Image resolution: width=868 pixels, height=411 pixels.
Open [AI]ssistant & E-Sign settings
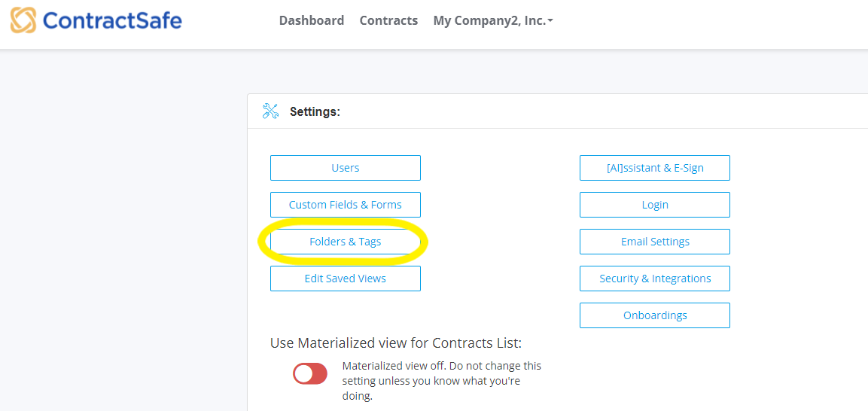[655, 168]
